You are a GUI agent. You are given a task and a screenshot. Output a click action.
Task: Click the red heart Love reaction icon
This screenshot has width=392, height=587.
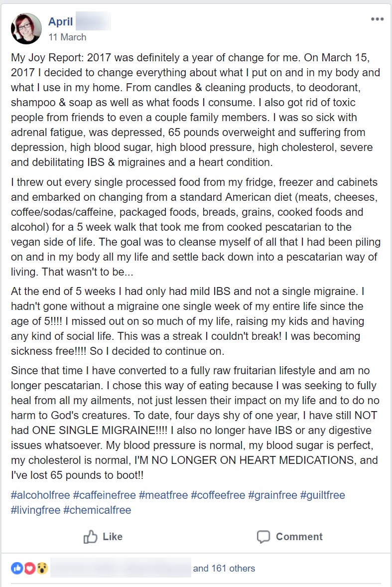pyautogui.click(x=29, y=568)
